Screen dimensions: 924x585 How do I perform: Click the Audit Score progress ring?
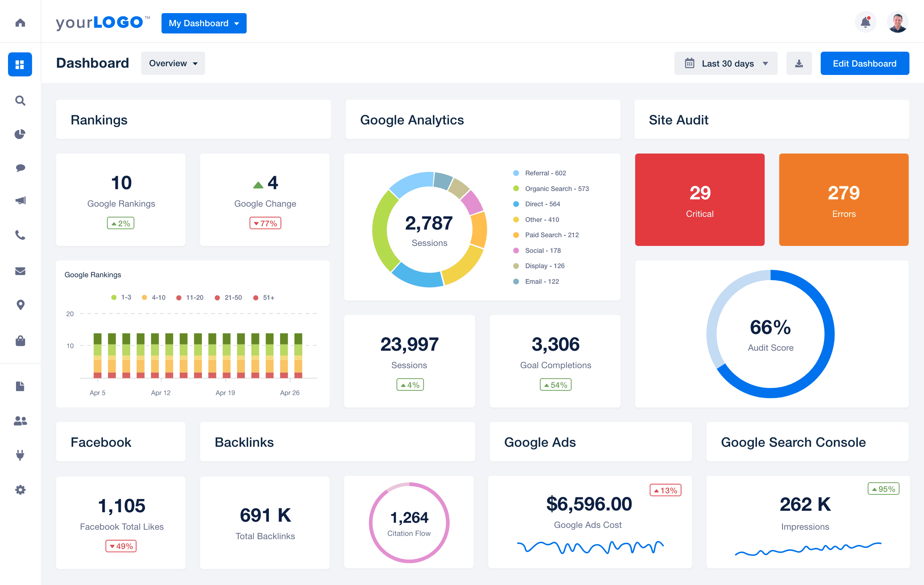point(770,334)
